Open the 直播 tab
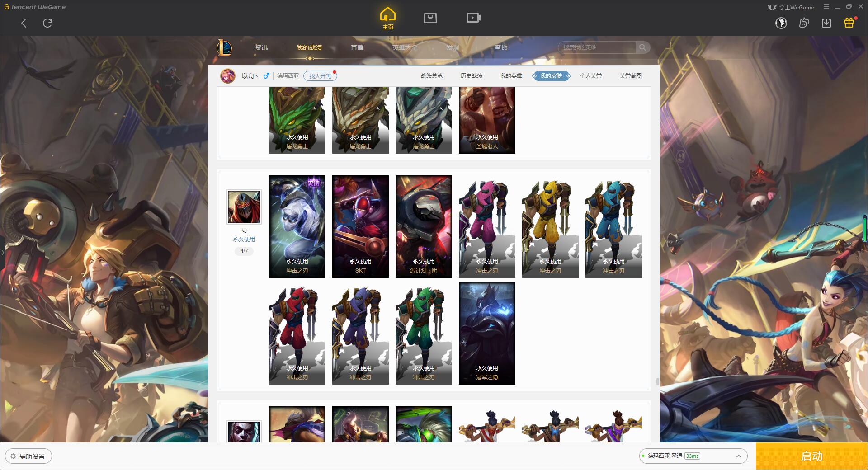868x470 pixels. 357,47
